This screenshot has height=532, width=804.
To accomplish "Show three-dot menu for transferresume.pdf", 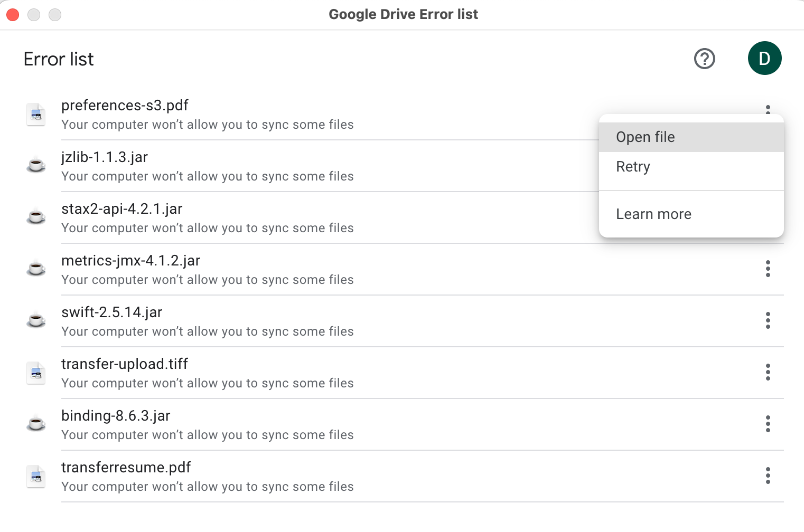I will pyautogui.click(x=768, y=476).
